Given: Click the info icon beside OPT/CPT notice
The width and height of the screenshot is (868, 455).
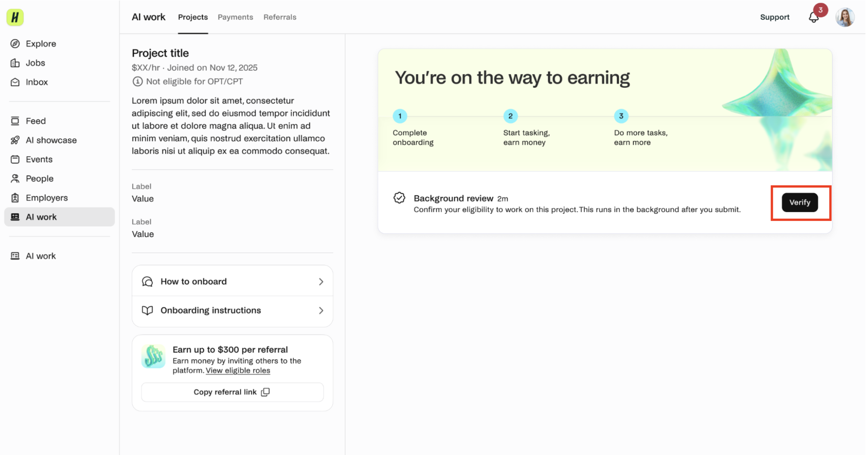Looking at the screenshot, I should [137, 82].
